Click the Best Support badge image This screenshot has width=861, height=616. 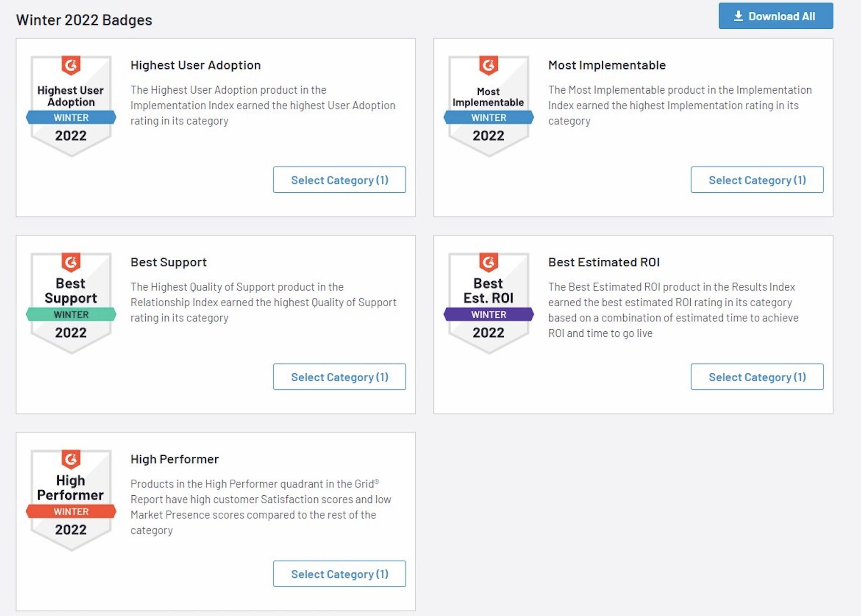point(71,303)
